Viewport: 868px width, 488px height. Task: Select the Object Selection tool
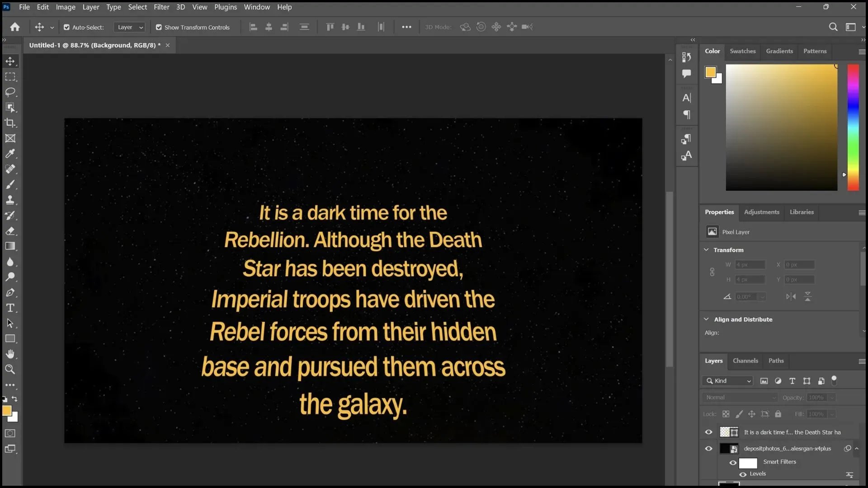pos(10,108)
